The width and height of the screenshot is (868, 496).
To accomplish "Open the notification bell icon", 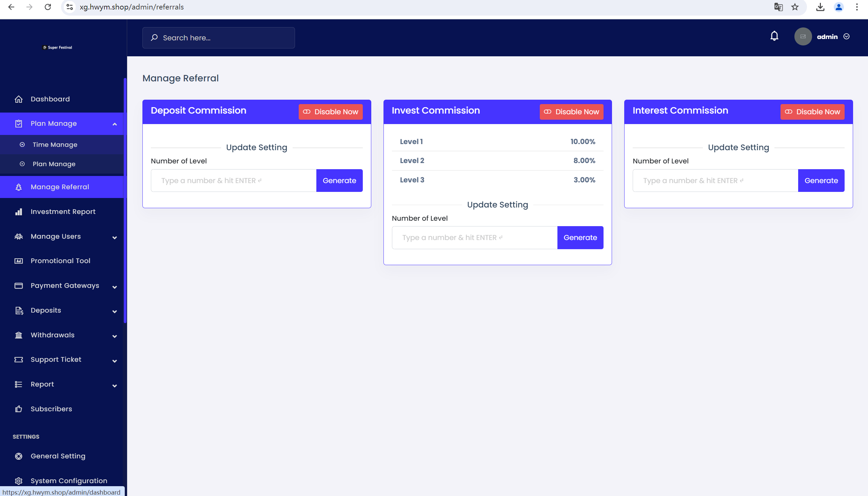I will pos(774,36).
